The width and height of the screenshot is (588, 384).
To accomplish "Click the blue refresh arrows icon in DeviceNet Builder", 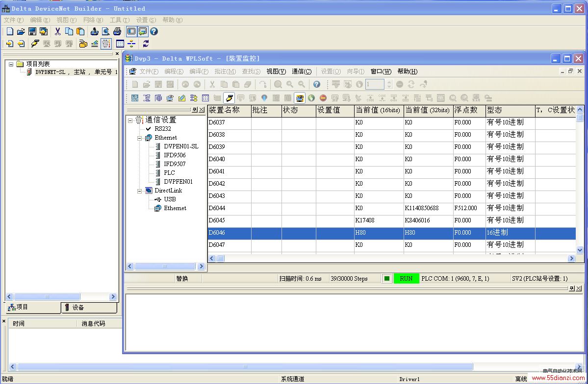I will [x=146, y=44].
